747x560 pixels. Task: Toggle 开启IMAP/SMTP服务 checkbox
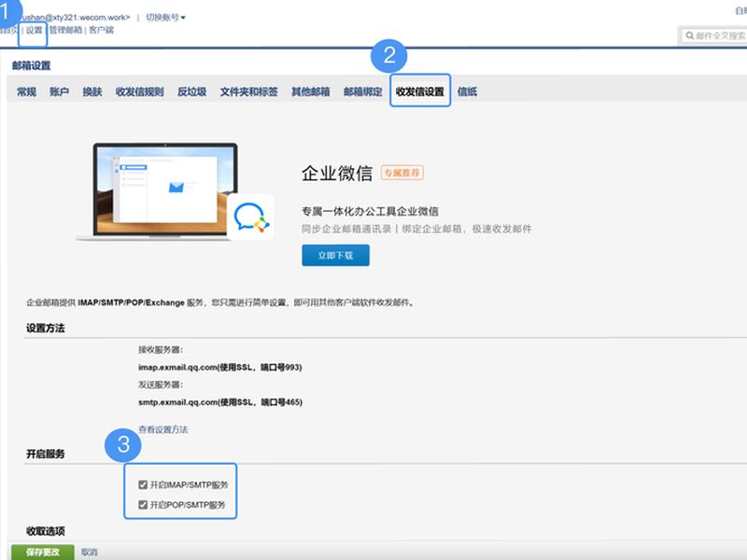pos(143,484)
